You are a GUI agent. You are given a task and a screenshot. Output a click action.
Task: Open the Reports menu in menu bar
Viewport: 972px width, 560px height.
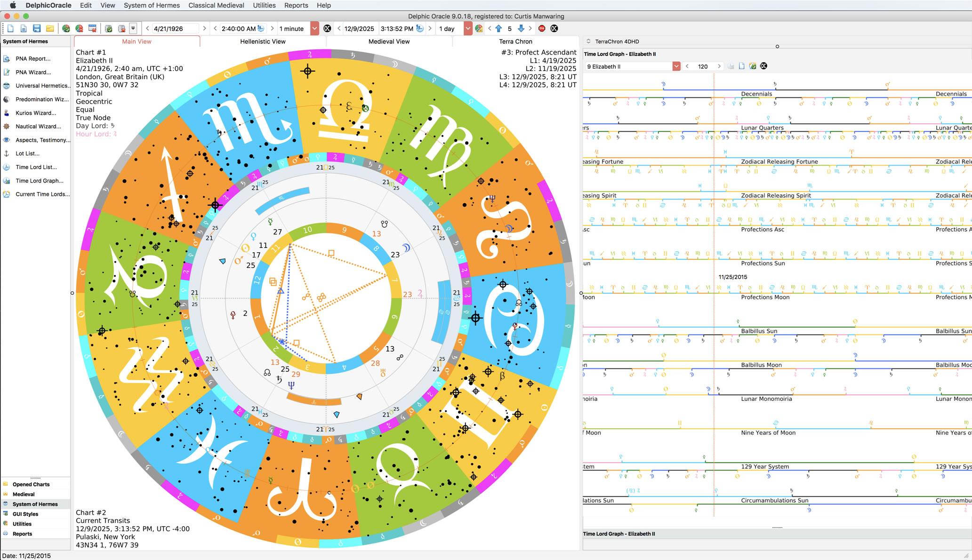coord(296,5)
